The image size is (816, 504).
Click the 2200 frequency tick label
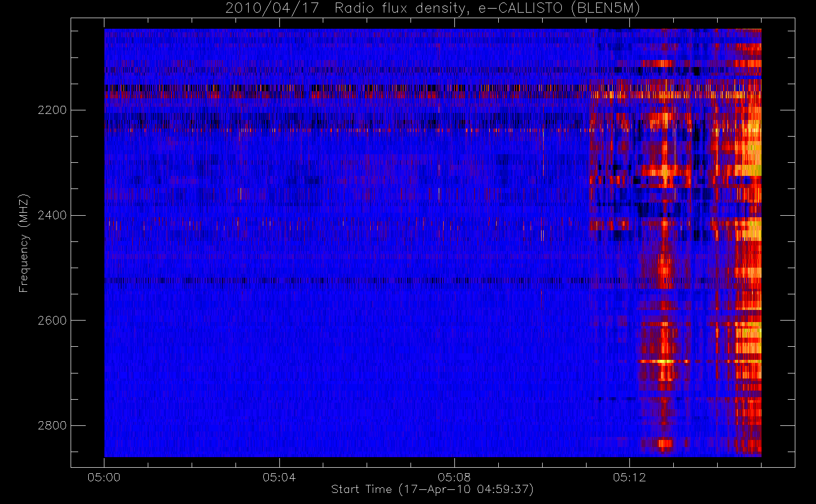(x=52, y=110)
